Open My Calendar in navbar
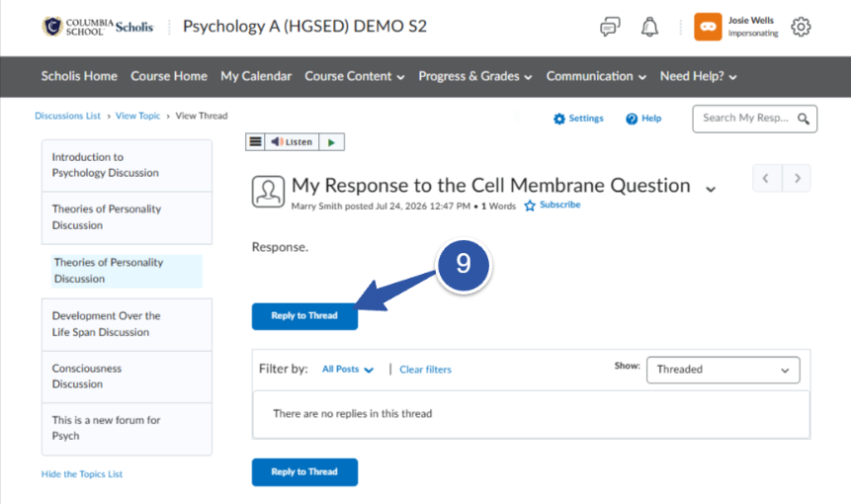Image resolution: width=851 pixels, height=504 pixels. click(x=256, y=76)
